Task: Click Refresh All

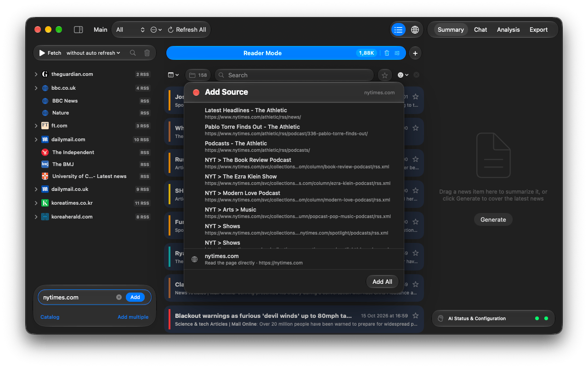Action: point(187,29)
